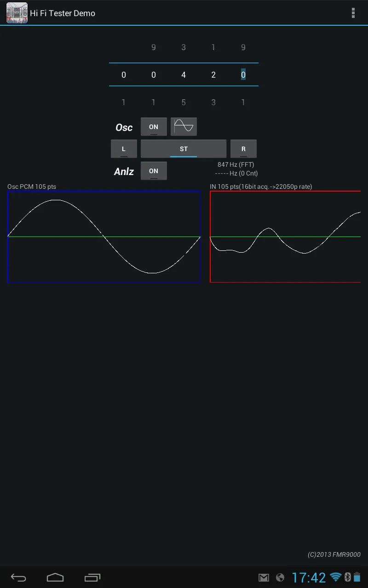The image size is (368, 588).
Task: Open the overflow menu with three dots
Action: 353,13
